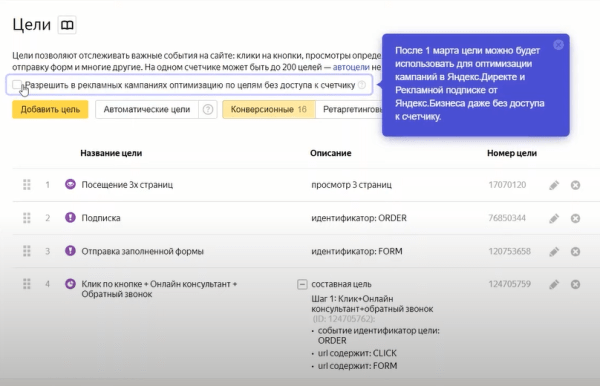Open the goals help book icon

tap(67, 25)
